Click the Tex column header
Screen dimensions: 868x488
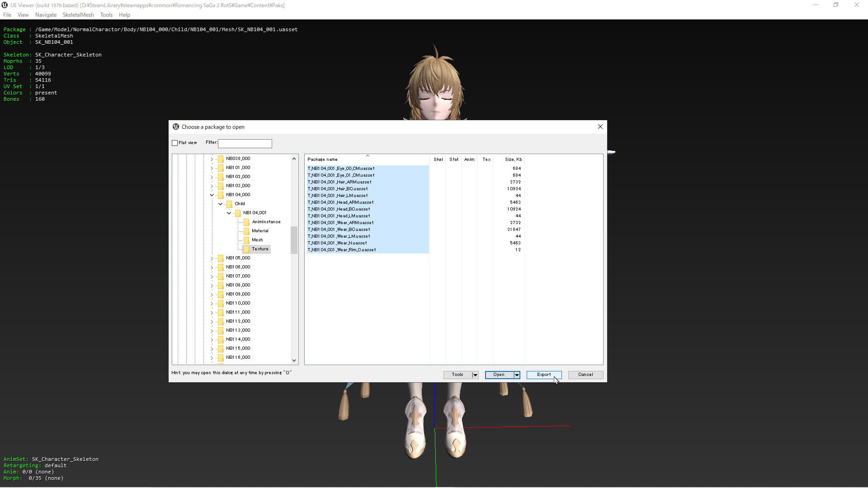485,160
